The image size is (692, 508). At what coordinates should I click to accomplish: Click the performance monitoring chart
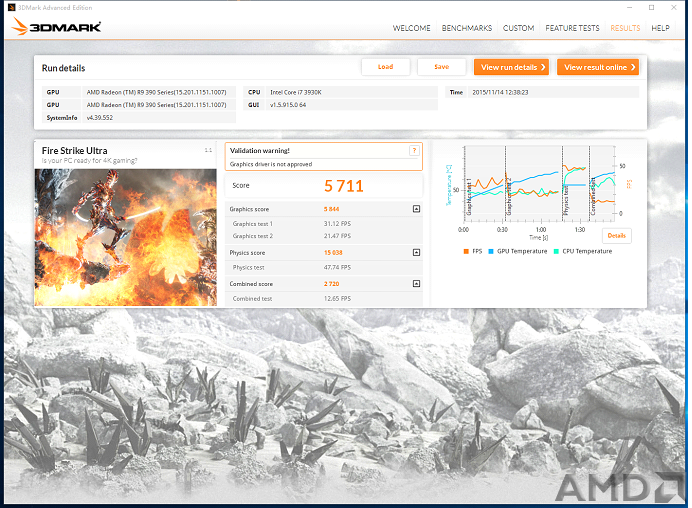[x=538, y=183]
